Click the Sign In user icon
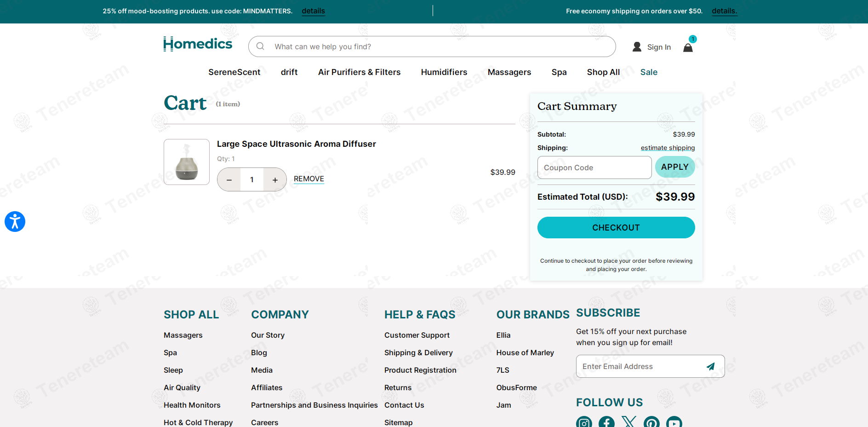The image size is (868, 427). point(637,47)
